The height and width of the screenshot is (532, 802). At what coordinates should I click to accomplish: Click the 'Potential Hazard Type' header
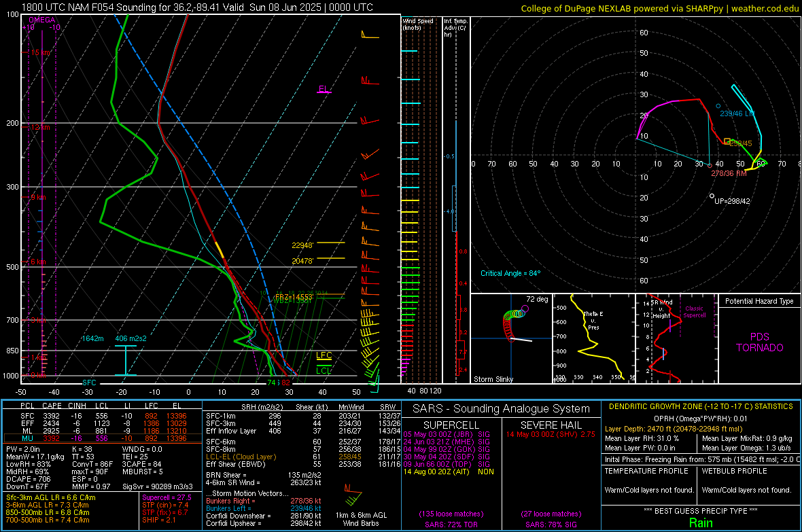point(759,301)
